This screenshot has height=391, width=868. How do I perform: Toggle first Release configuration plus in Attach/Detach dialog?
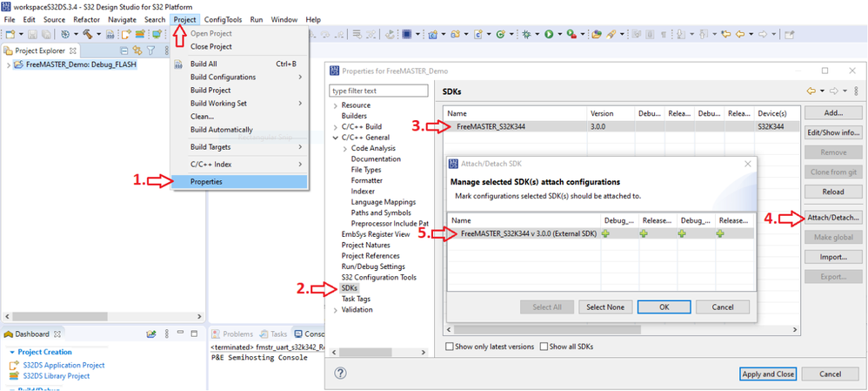click(x=644, y=233)
